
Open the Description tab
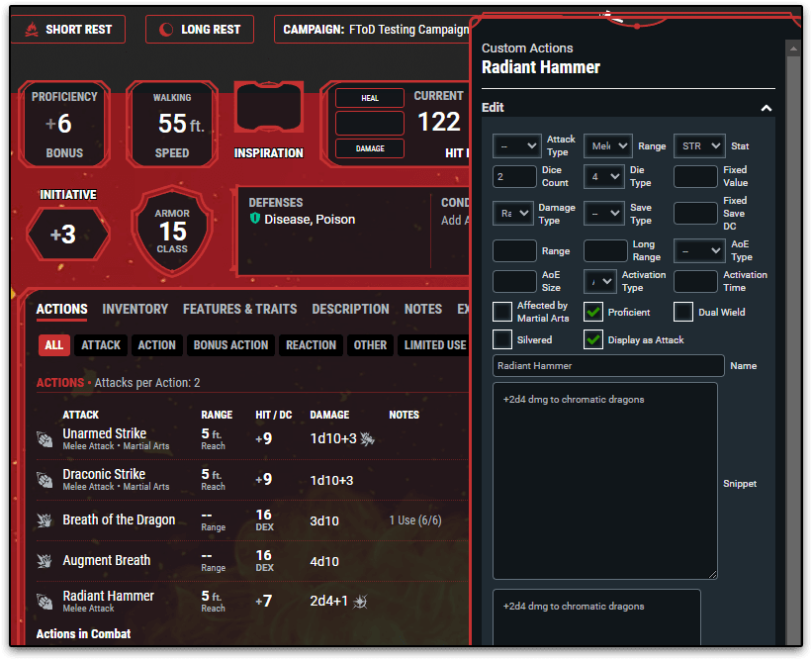click(350, 310)
